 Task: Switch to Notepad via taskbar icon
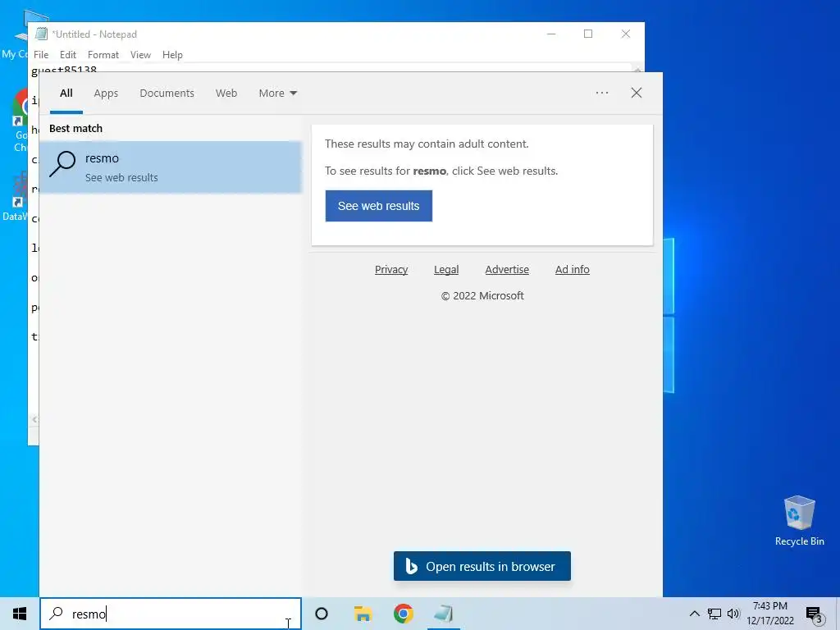(444, 614)
